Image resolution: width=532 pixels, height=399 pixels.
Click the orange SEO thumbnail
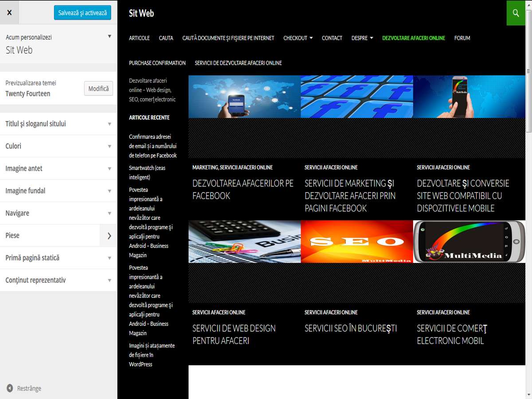pyautogui.click(x=357, y=242)
